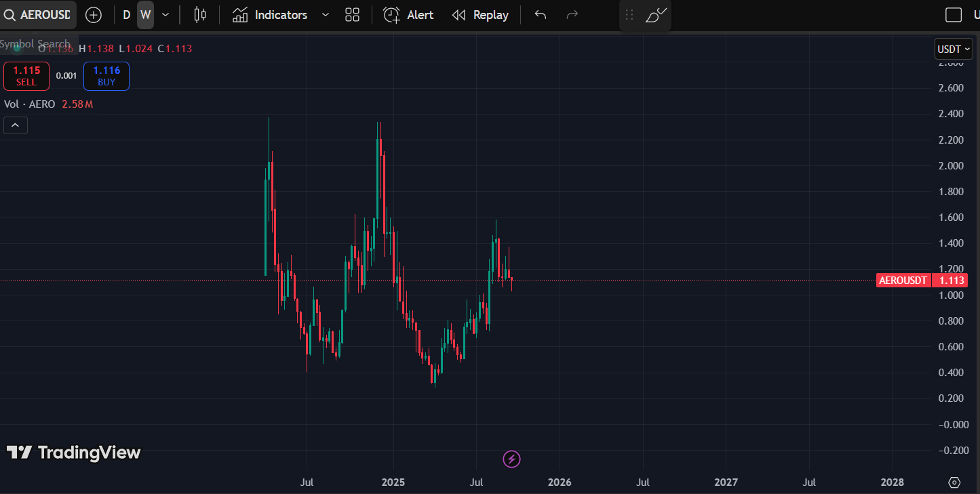Click the 1.115 SELL button
The height and width of the screenshot is (494, 980).
pyautogui.click(x=26, y=76)
